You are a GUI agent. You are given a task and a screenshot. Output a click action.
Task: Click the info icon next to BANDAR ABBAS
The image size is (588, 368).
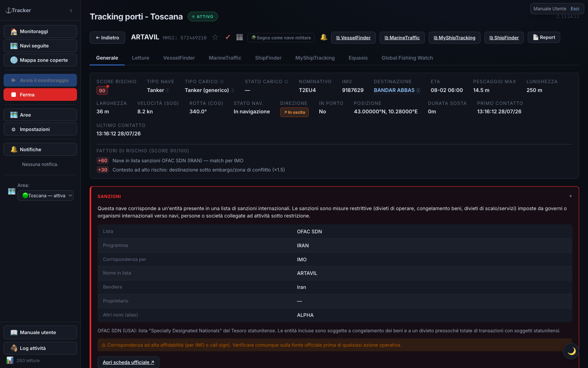coord(418,91)
